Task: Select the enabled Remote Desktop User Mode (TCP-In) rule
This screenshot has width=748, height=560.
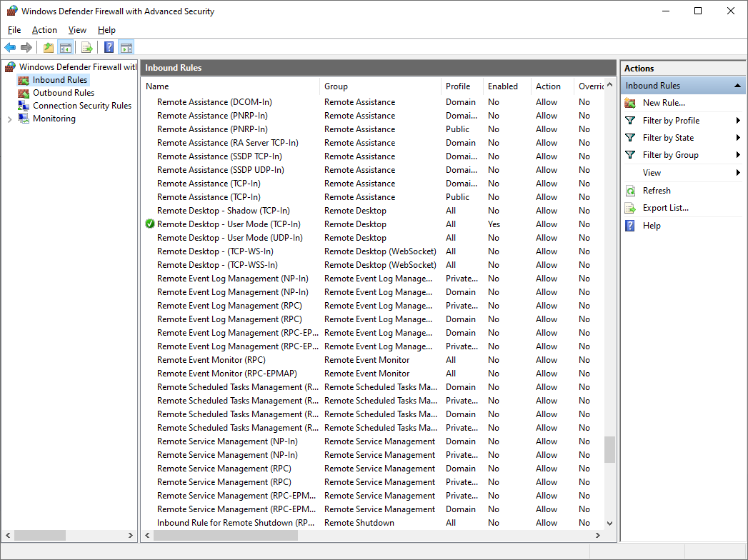Action: pos(229,224)
